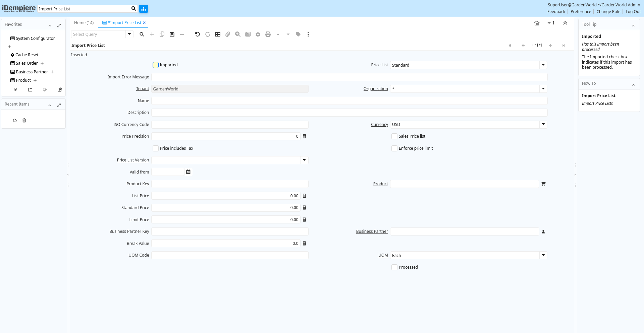644x333 pixels.
Task: Check the Imported checkbox
Action: click(156, 65)
